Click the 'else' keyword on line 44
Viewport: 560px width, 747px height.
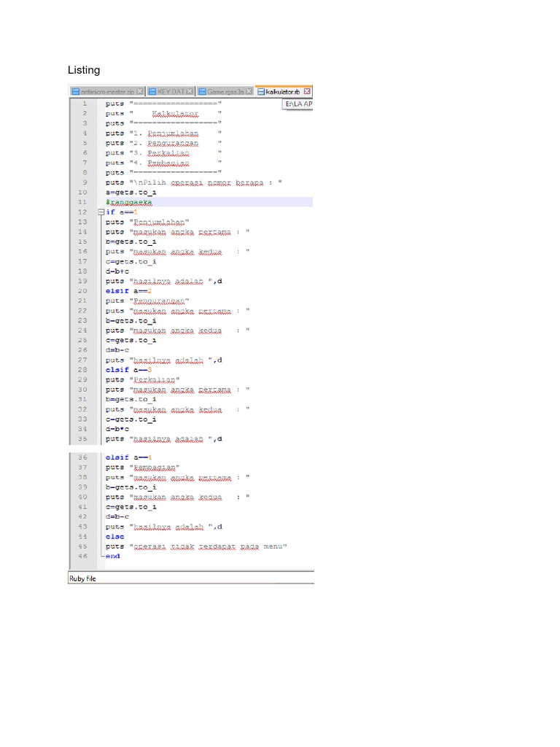[114, 536]
